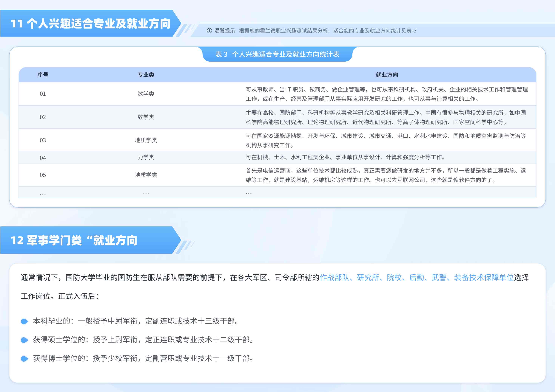Click the 序号 column header
This screenshot has width=555, height=392.
tap(43, 75)
